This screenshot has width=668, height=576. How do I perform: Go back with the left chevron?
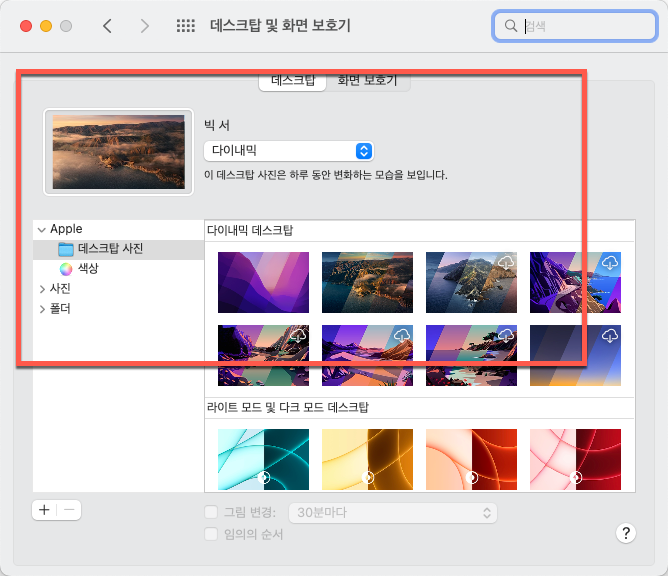107,26
